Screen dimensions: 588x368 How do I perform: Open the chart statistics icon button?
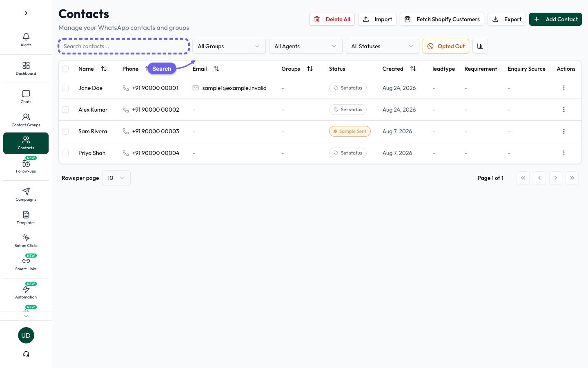[480, 46]
